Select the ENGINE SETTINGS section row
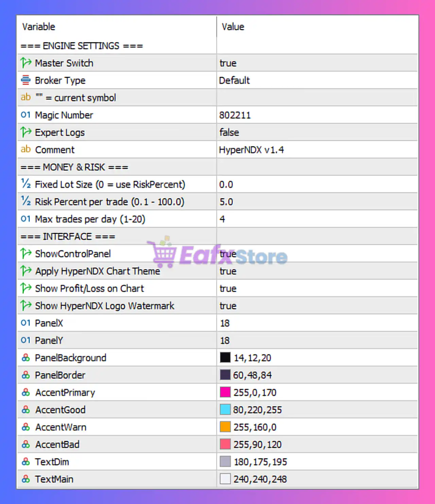This screenshot has height=504, width=435. [82, 46]
